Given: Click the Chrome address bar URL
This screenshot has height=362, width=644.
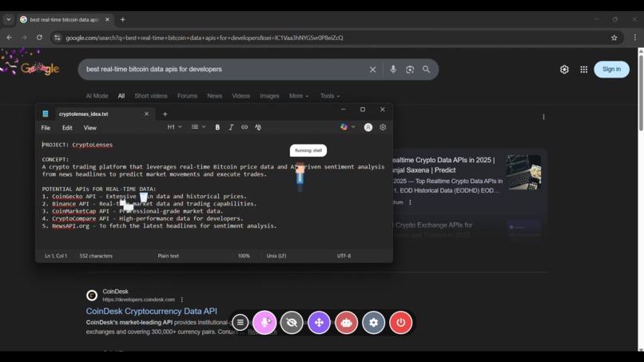Looking at the screenshot, I should (204, 38).
